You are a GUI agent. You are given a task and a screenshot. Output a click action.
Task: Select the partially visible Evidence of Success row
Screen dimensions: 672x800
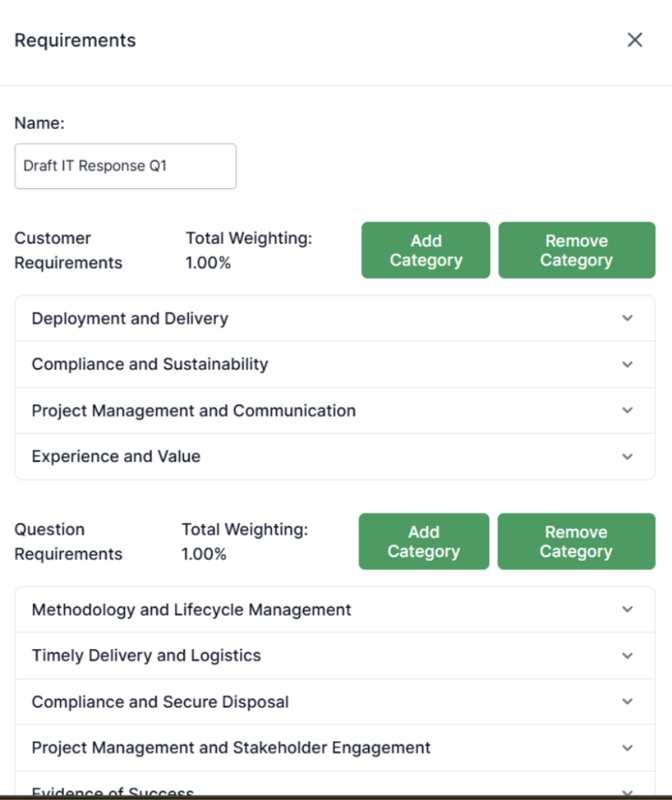coord(113,790)
